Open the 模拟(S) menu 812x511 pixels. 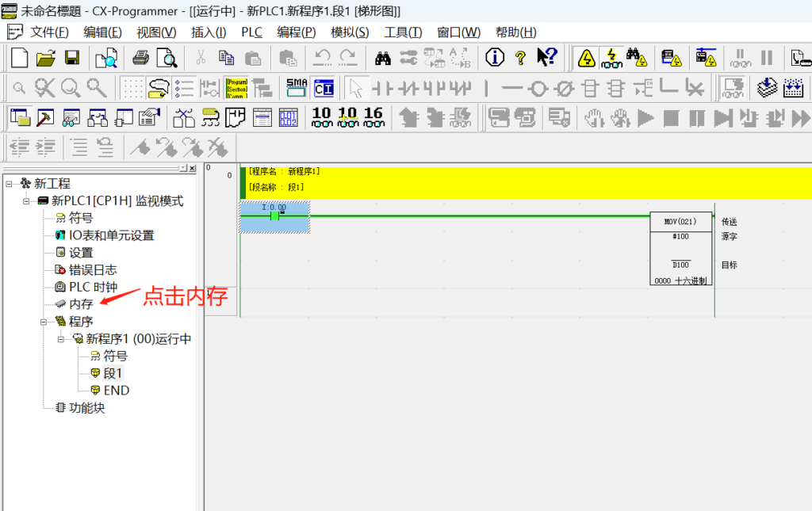[349, 32]
